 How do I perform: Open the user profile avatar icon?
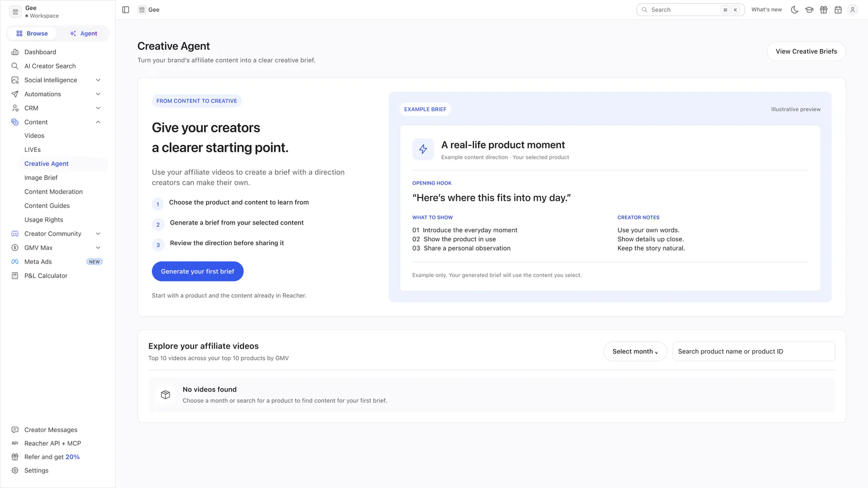(853, 10)
